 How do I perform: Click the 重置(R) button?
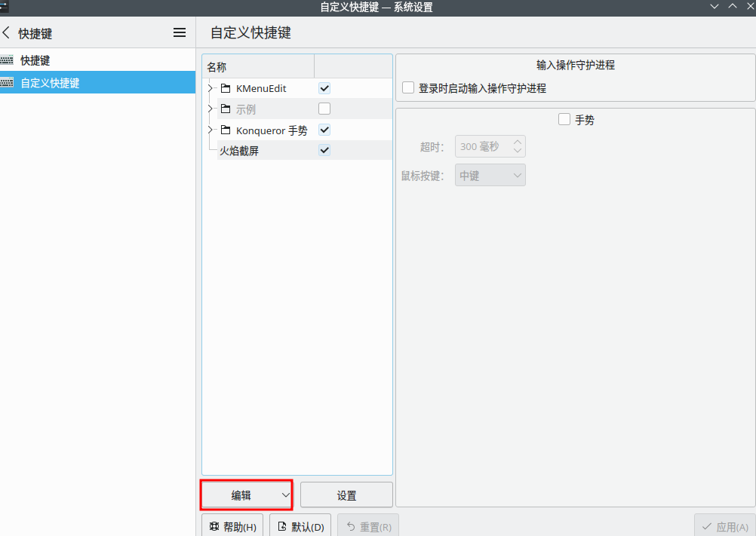368,526
